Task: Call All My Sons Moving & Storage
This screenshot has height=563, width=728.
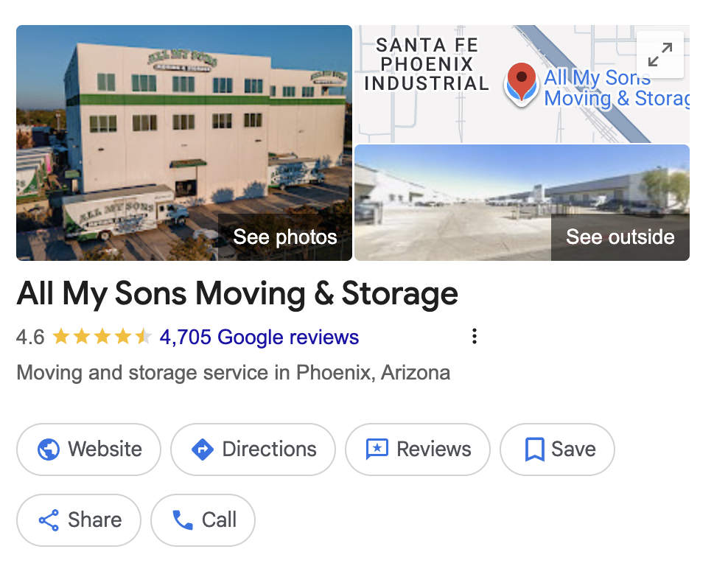Action: pyautogui.click(x=203, y=520)
